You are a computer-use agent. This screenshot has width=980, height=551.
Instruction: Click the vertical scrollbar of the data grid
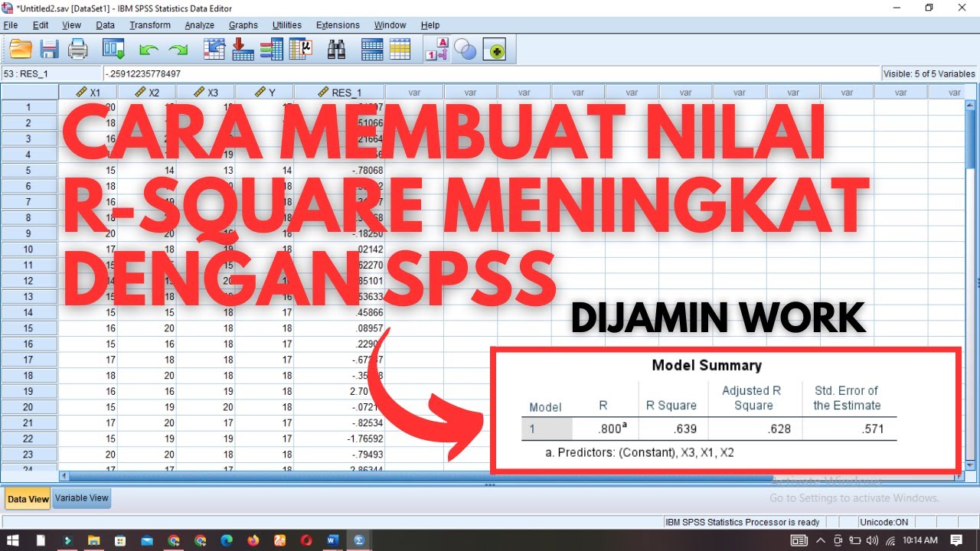coord(971,286)
